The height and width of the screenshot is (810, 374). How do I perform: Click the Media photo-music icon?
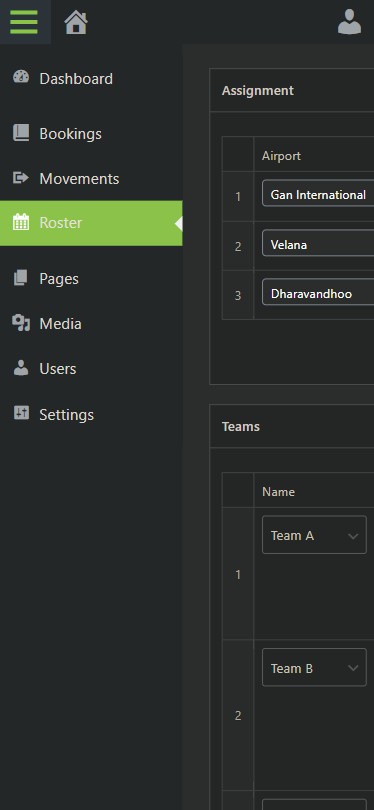coord(21,323)
